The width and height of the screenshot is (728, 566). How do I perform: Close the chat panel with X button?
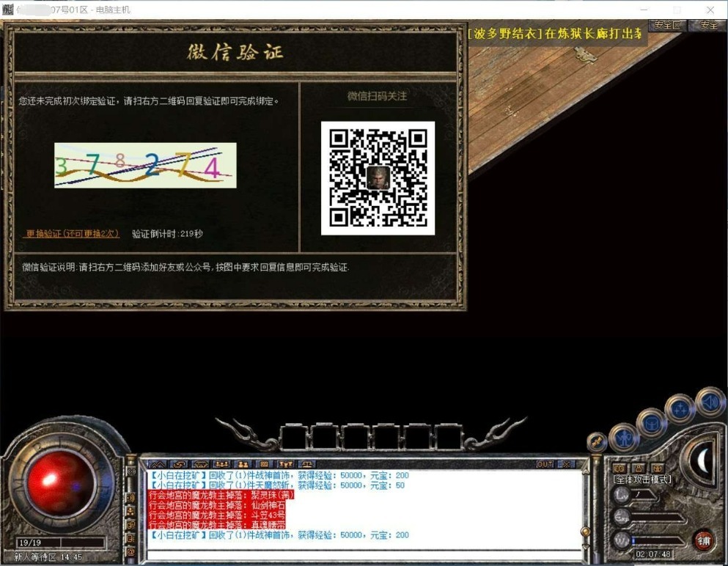pos(565,464)
